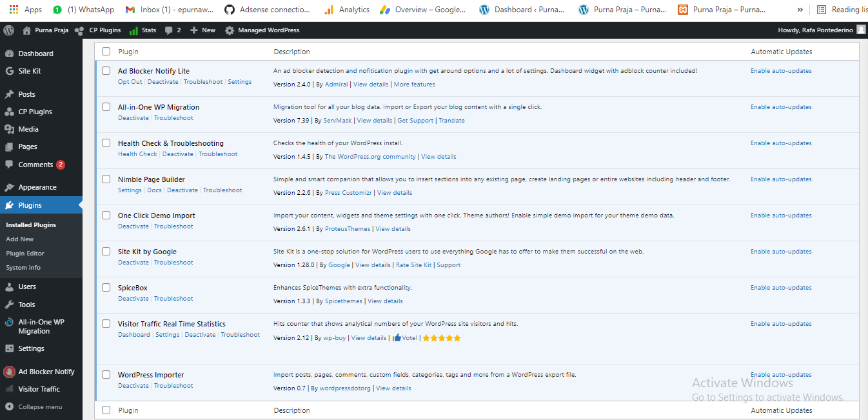The height and width of the screenshot is (420, 868).
Task: Check the One Click Demo Import checkbox
Action: (x=106, y=215)
